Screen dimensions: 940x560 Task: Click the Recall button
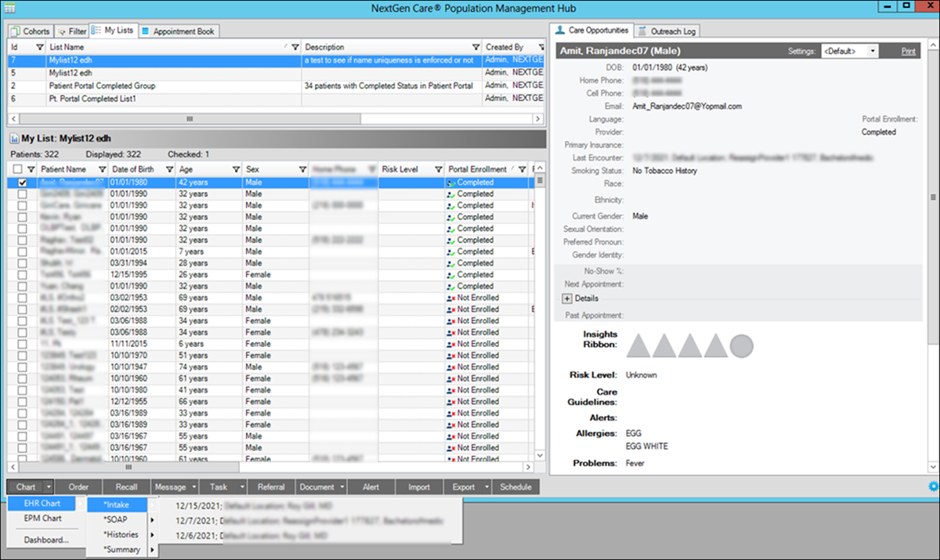point(126,487)
